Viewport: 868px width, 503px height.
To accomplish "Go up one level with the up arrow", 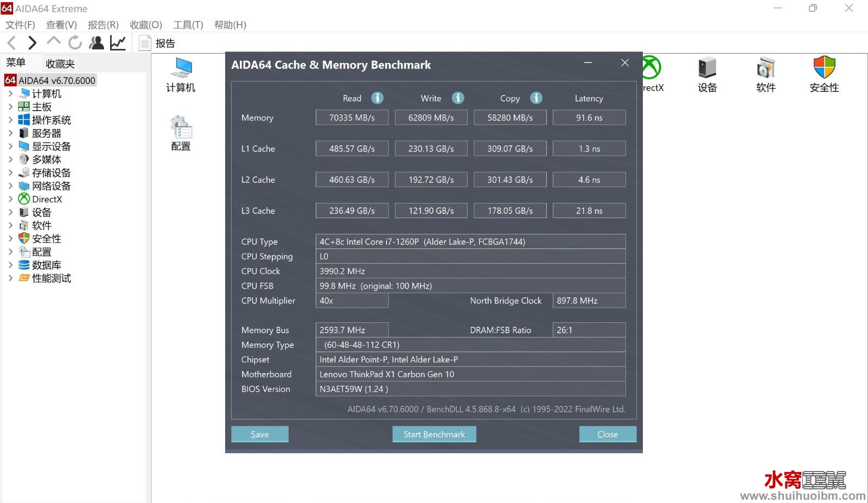I will (54, 41).
